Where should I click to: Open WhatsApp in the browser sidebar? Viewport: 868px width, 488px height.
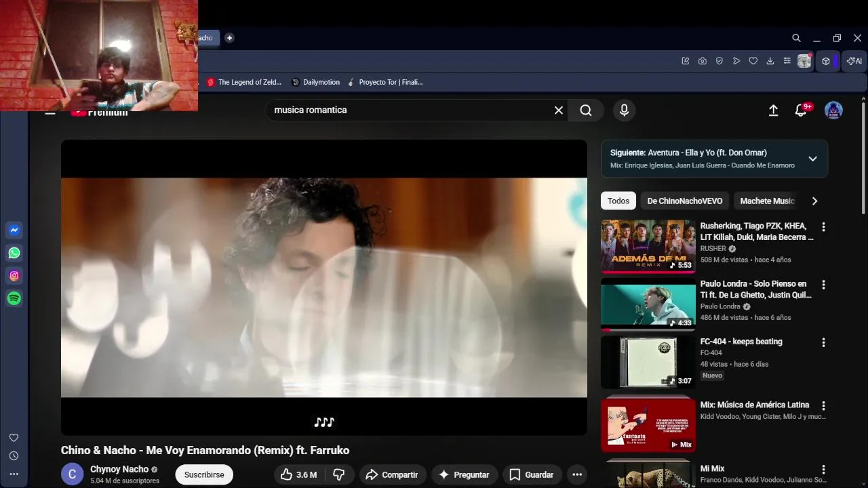(14, 253)
